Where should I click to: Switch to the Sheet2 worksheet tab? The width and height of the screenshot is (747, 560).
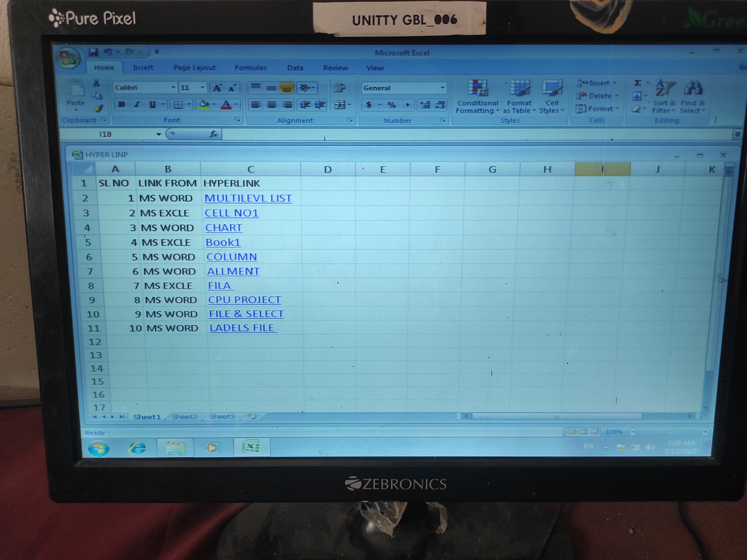point(184,417)
